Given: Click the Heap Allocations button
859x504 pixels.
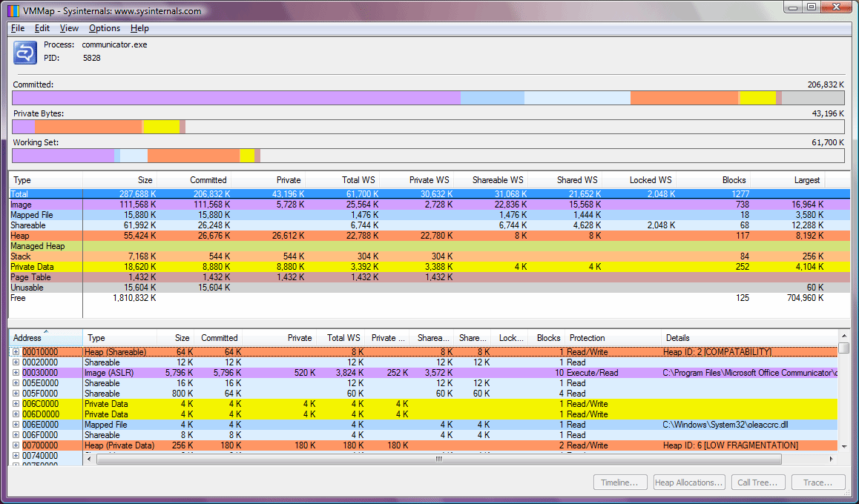Looking at the screenshot, I should point(689,483).
